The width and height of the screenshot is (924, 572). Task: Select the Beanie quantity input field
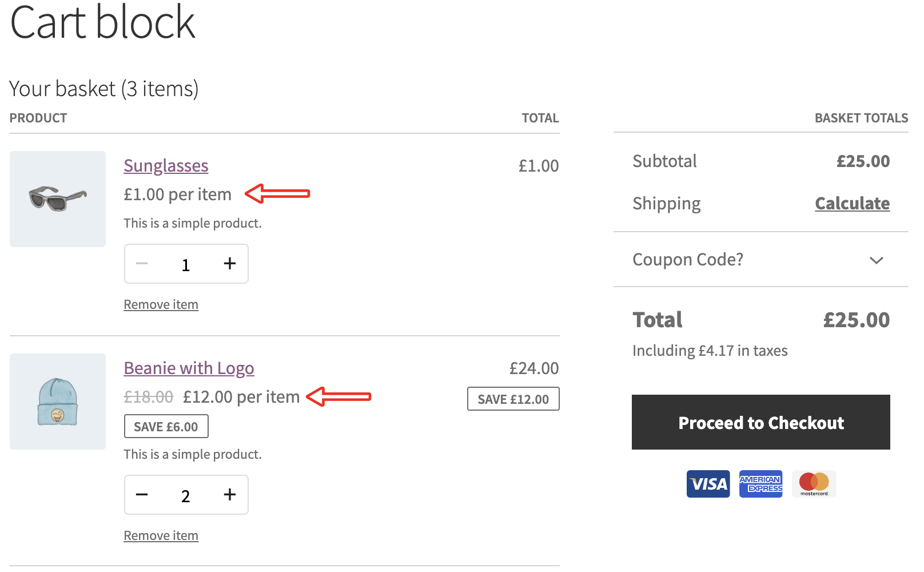[186, 495]
